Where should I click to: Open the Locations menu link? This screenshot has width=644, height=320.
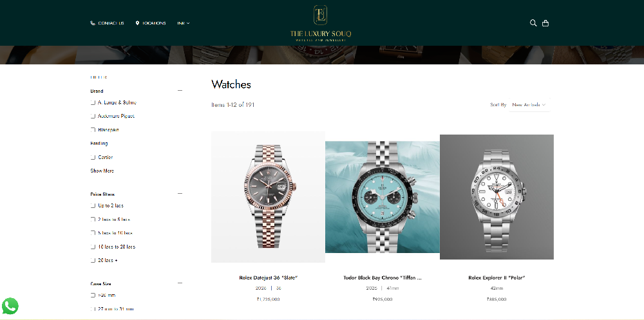pyautogui.click(x=154, y=23)
